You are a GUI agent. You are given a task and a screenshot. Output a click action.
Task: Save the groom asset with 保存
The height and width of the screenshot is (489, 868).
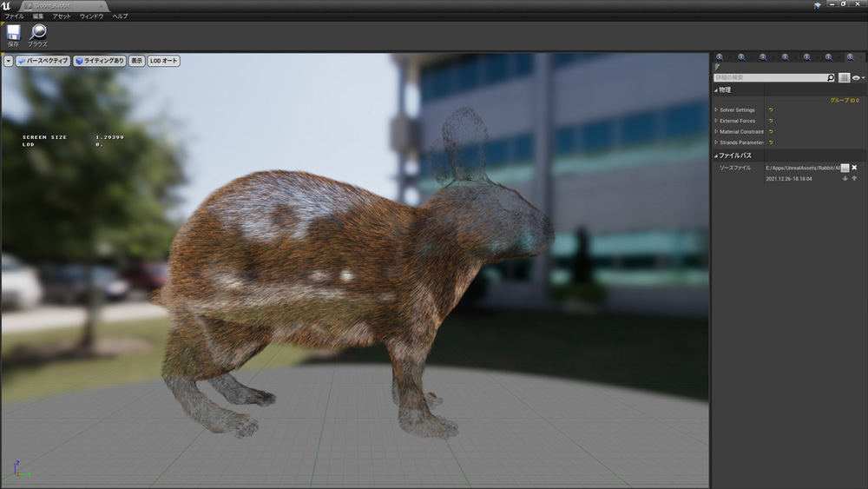pos(13,36)
